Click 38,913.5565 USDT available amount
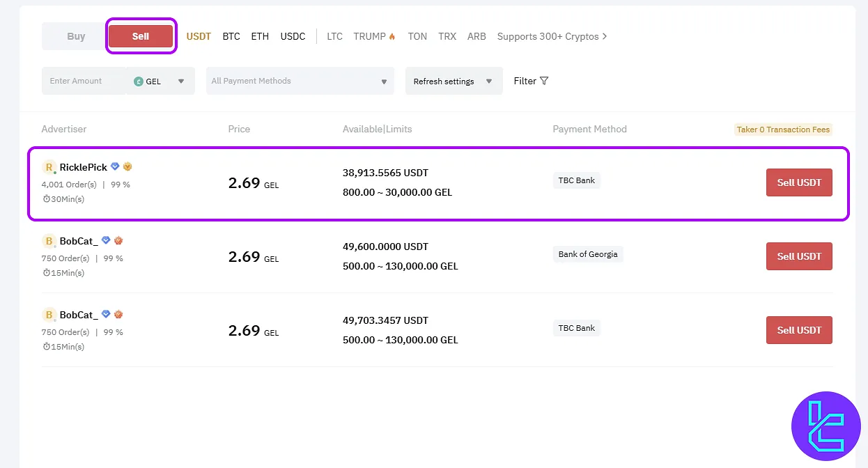This screenshot has width=868, height=468. click(385, 173)
